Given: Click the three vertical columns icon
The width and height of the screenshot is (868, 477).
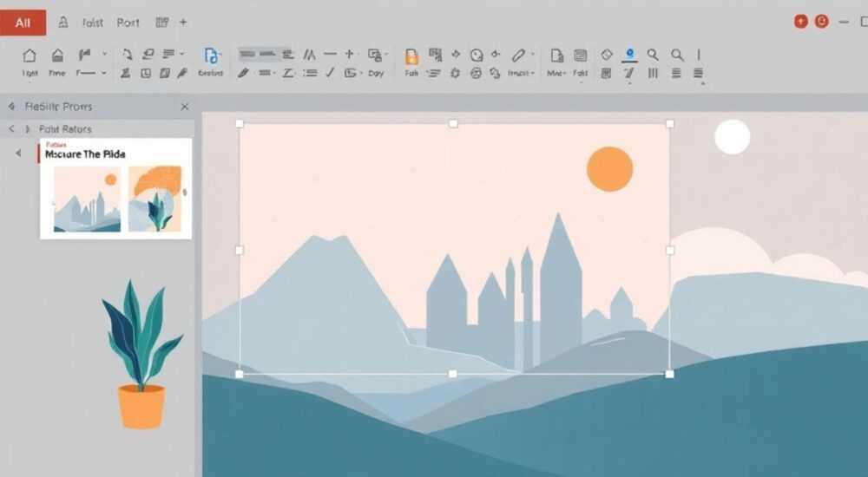Looking at the screenshot, I should click(x=654, y=73).
